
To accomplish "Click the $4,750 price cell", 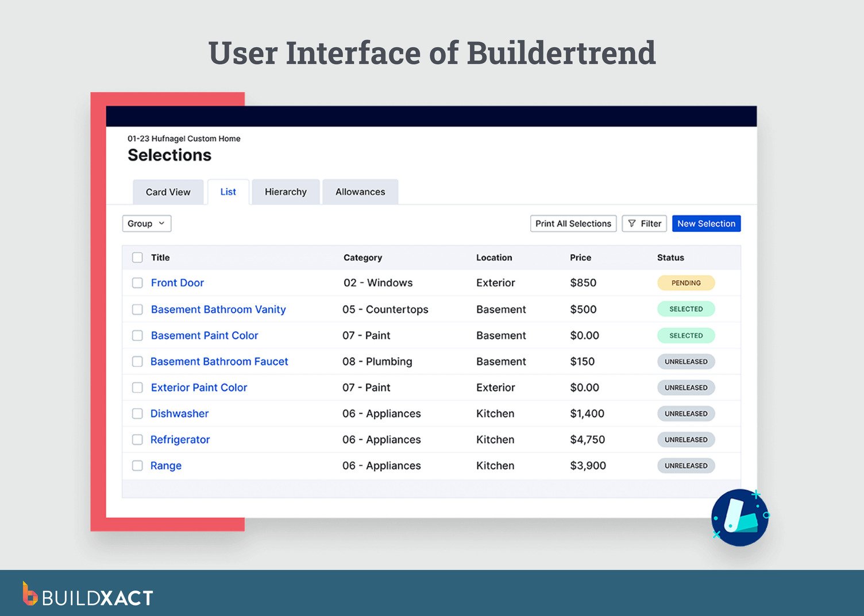I will click(587, 440).
